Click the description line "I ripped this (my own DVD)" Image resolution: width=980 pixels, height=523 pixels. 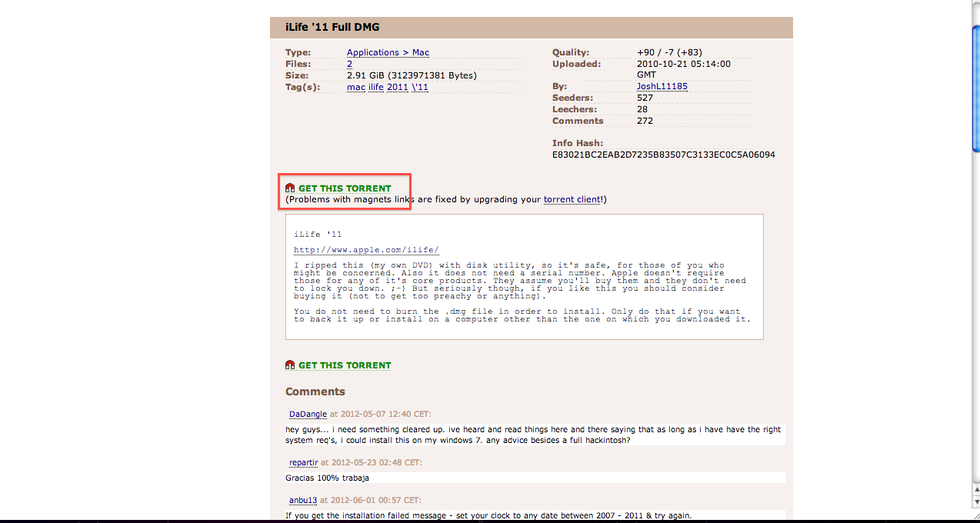coord(520,281)
